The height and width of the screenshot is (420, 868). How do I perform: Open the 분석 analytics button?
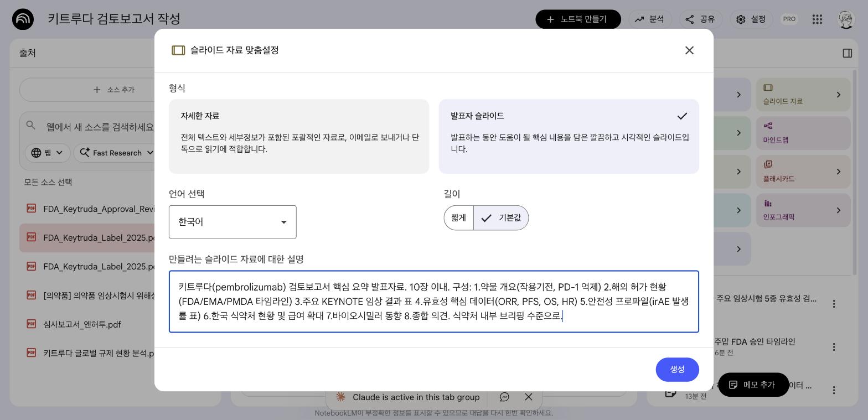point(649,19)
